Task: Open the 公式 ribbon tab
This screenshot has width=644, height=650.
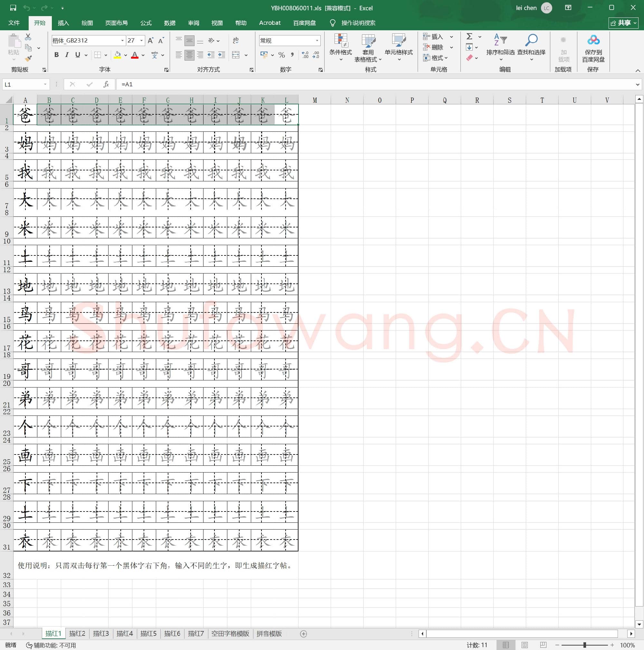Action: (x=146, y=23)
